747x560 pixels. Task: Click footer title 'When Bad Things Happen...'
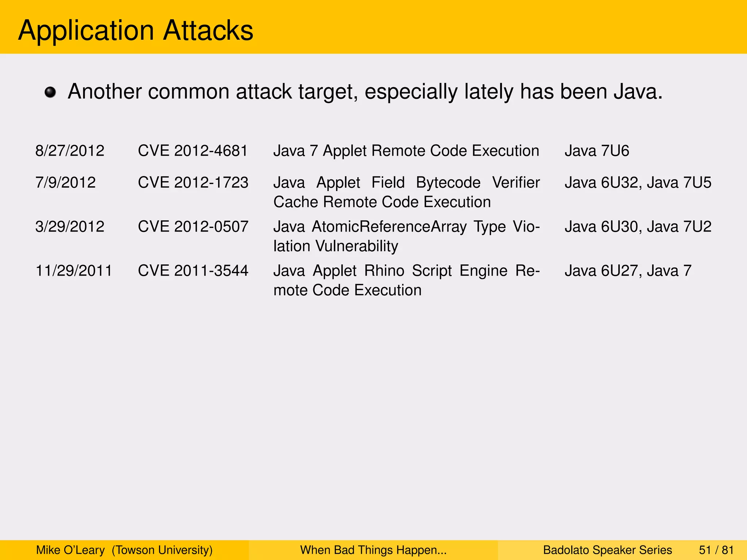click(x=373, y=550)
